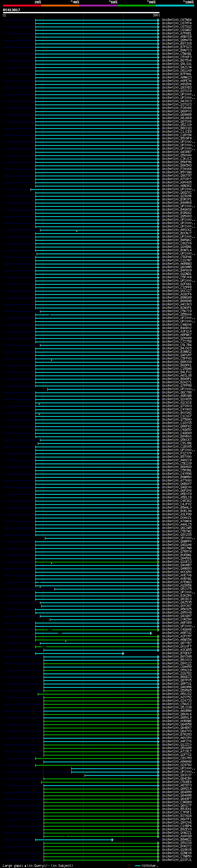Pick hit UniRef100_O59219
Screen dimensions: 197x868
click(x=177, y=670)
